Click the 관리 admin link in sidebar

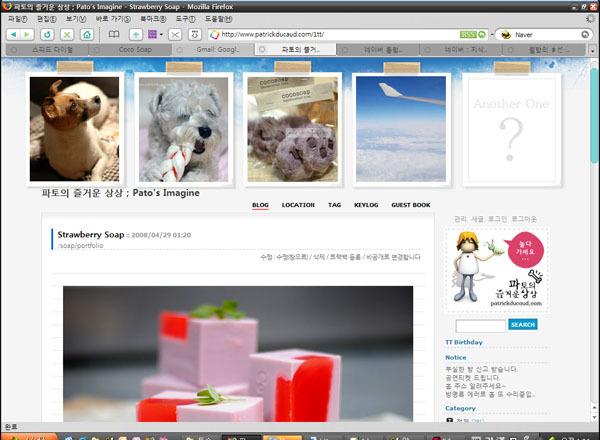tap(460, 219)
